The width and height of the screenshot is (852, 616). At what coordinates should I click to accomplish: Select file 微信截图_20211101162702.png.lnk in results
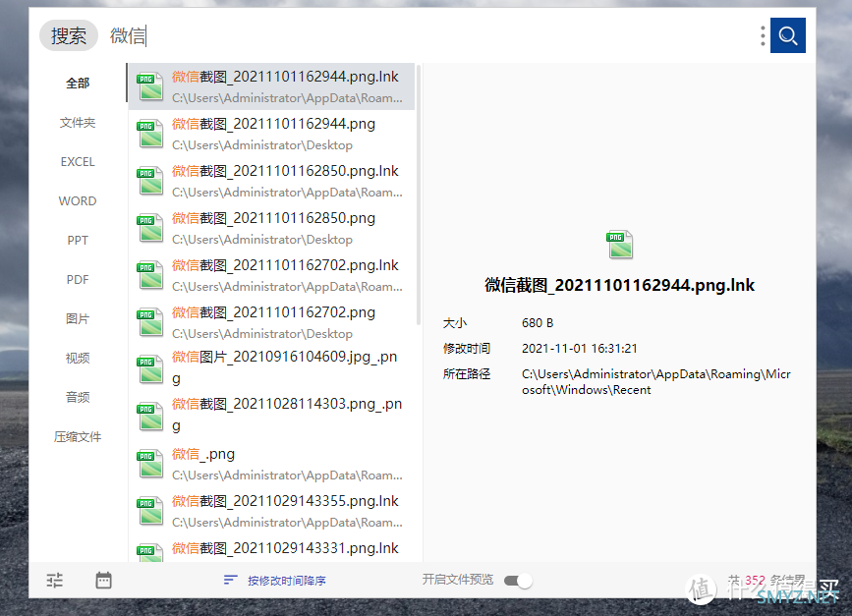click(x=271, y=275)
